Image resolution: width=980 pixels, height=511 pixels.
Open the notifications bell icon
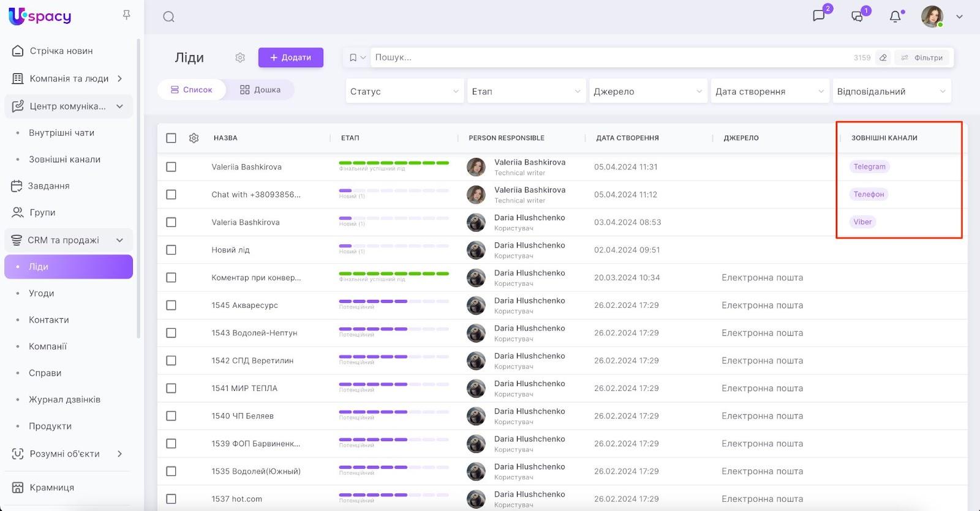pyautogui.click(x=895, y=17)
